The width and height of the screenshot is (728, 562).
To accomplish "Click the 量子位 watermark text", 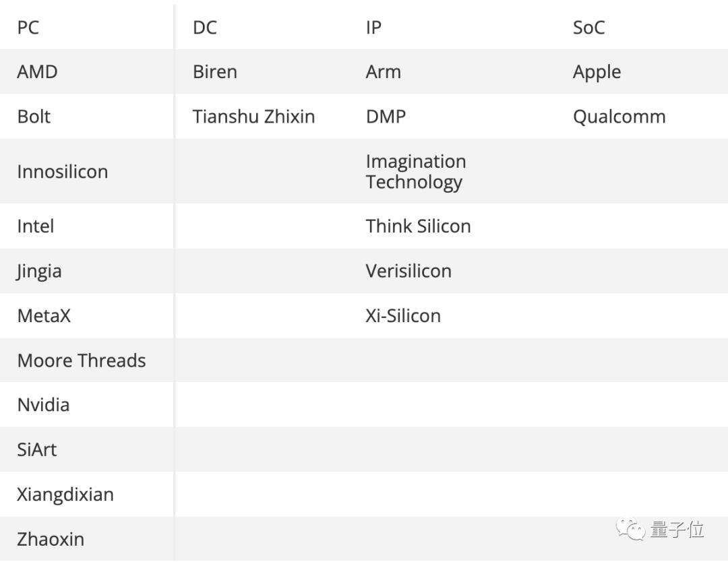I will [x=677, y=530].
